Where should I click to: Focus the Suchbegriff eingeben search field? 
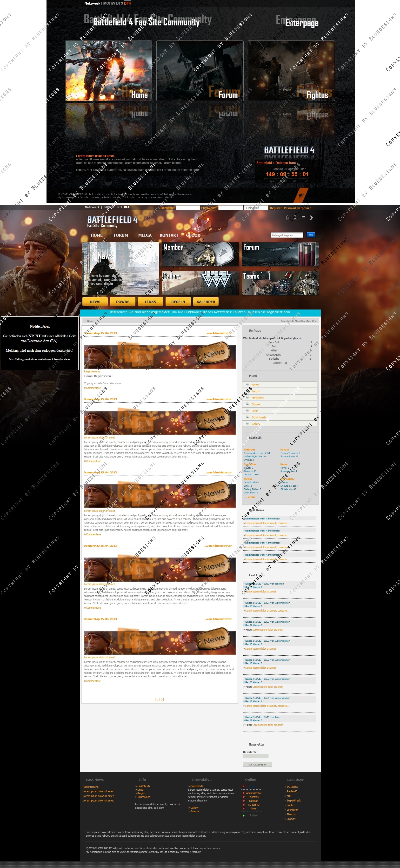(287, 235)
